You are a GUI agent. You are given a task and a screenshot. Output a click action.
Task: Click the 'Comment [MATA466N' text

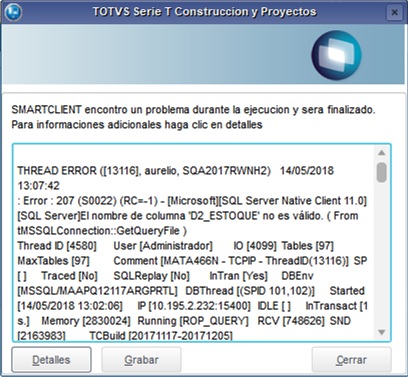[x=166, y=261]
